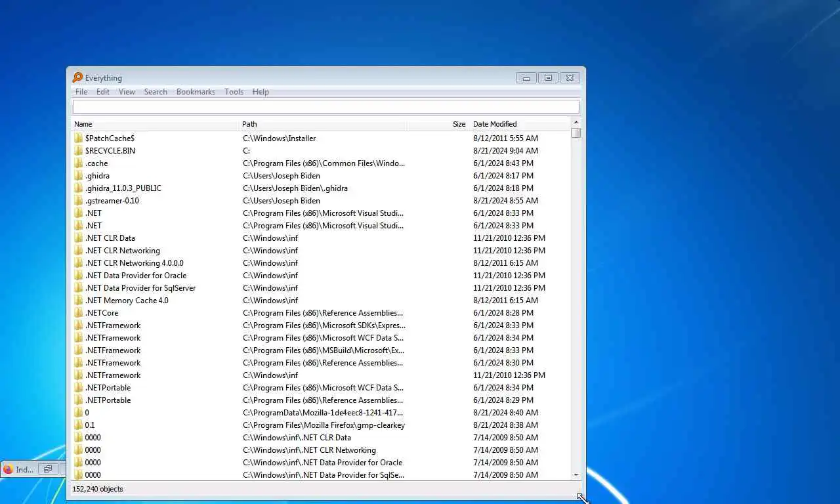
Task: Open the Edit menu
Action: pos(103,92)
